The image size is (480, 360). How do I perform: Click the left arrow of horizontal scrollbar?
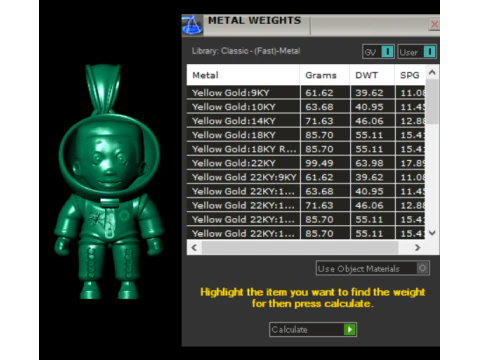pos(194,248)
